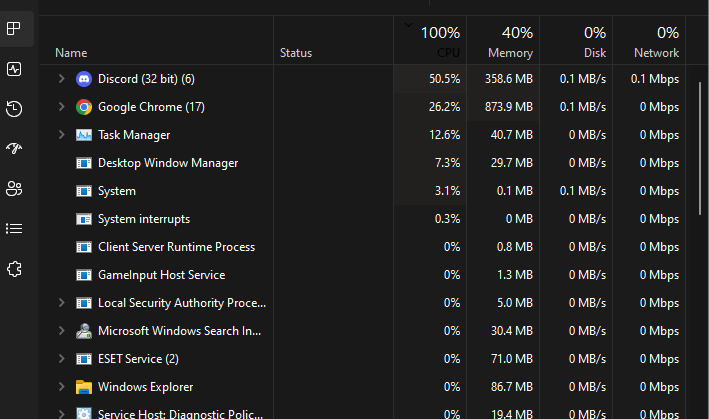This screenshot has height=419, width=709.
Task: Open the Startup apps page icon
Action: 14,148
